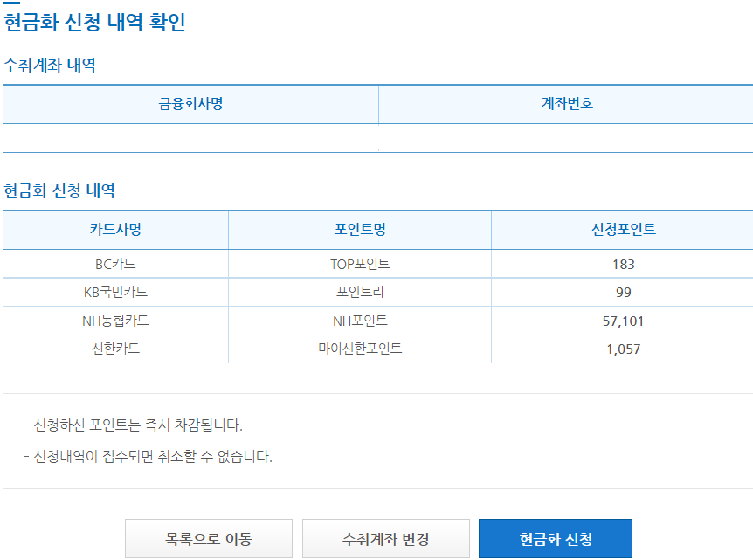Click the 수취계좌 변경 button
Screen dimensions: 753x560
click(385, 538)
